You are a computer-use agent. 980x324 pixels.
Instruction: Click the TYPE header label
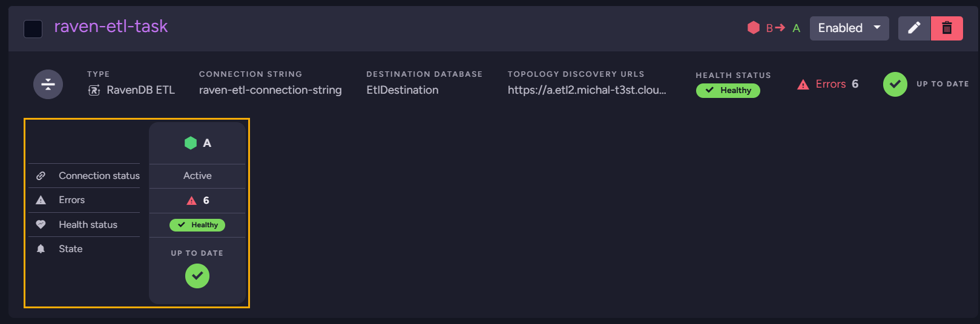(x=99, y=74)
